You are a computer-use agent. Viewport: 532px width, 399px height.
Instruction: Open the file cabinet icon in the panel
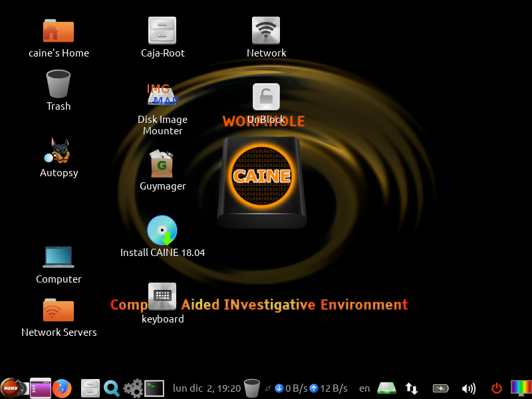90,388
